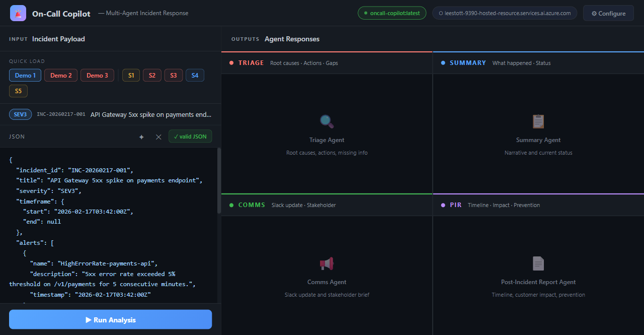Open the oncall-copilot:latest model selector
The width and height of the screenshot is (644, 335).
pos(392,13)
